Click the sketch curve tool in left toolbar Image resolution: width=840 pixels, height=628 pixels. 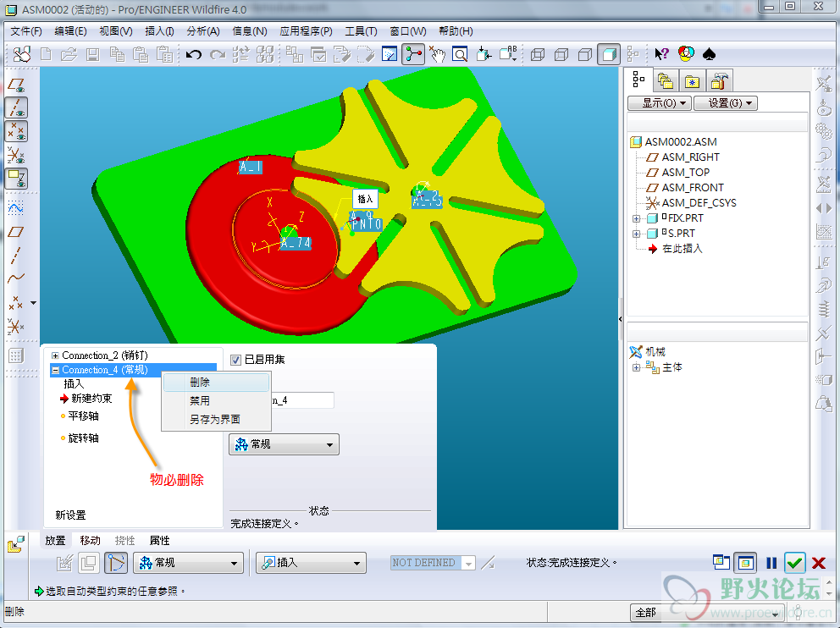[16, 207]
